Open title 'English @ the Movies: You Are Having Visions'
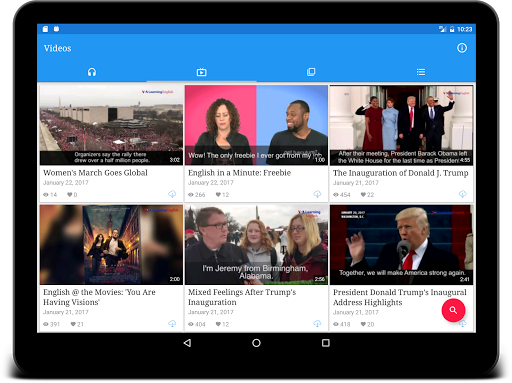Screen dimensions: 512x383 coord(99,297)
